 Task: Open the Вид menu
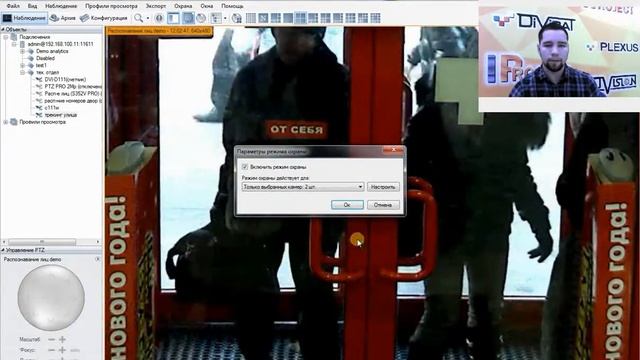[x=32, y=6]
